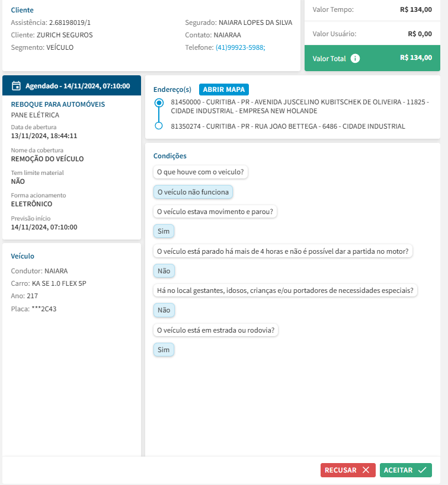The height and width of the screenshot is (485, 448).
Task: Click 'Sim' under the movimento e parou question
Action: tap(163, 231)
